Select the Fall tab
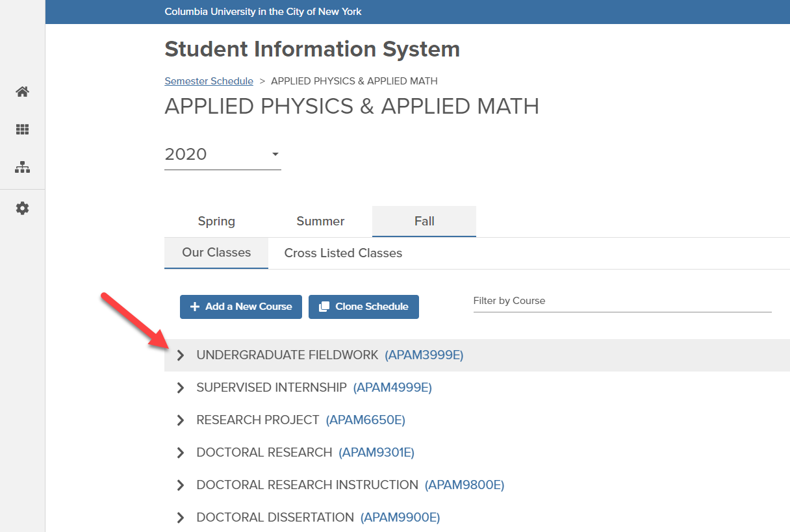 424,222
